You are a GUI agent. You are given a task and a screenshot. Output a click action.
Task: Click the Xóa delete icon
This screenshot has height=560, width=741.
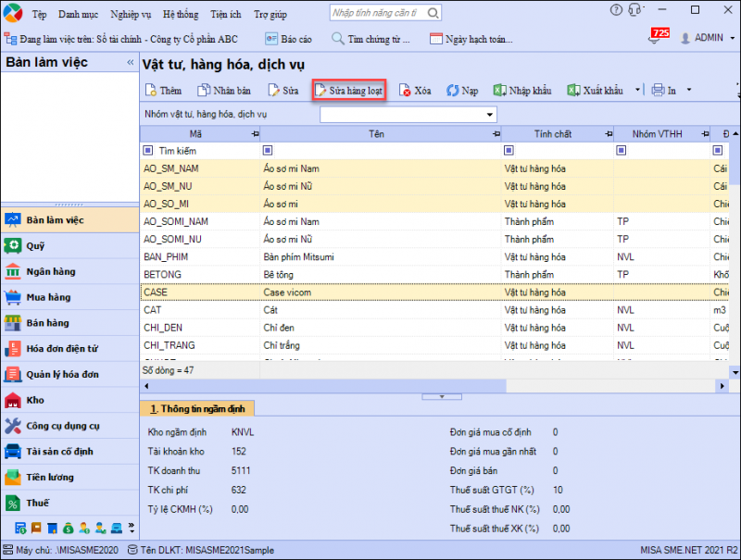tap(405, 91)
